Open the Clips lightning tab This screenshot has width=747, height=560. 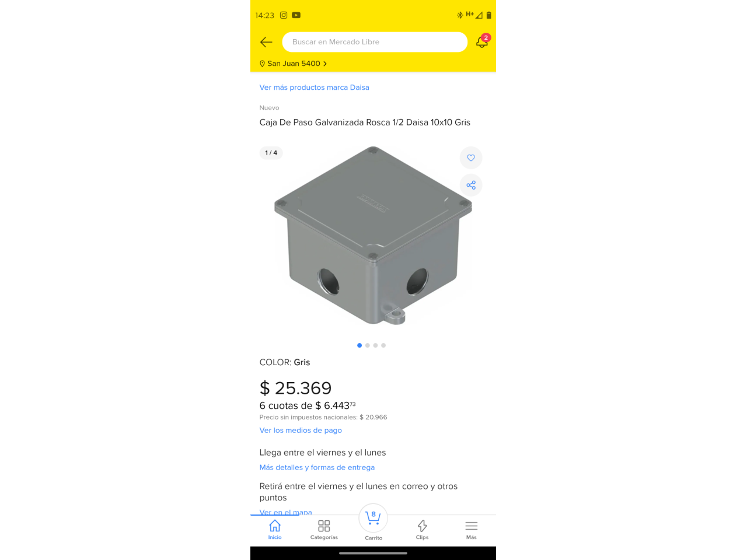[x=422, y=529]
